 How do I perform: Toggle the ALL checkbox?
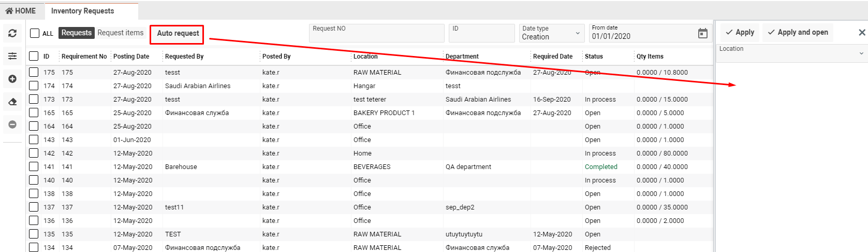coord(35,33)
